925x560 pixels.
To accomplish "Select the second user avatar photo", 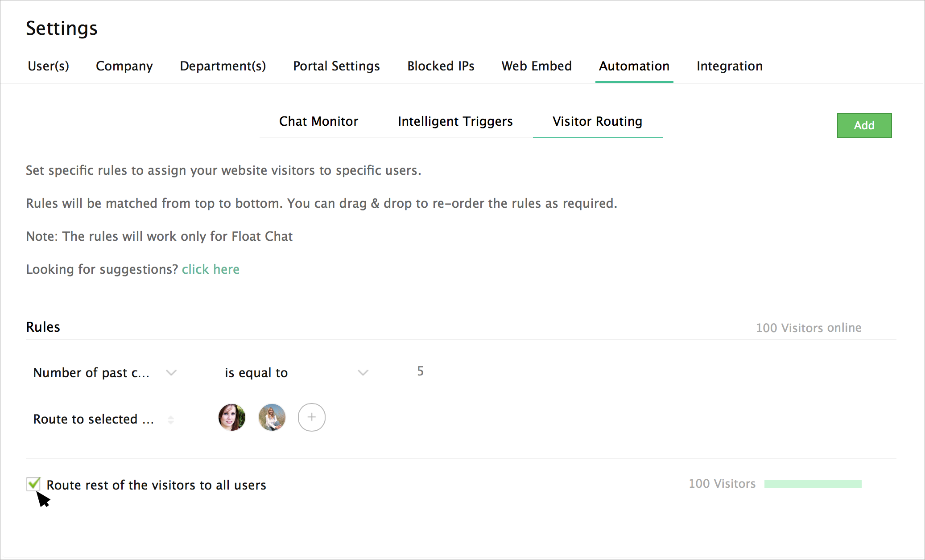I will [x=272, y=417].
